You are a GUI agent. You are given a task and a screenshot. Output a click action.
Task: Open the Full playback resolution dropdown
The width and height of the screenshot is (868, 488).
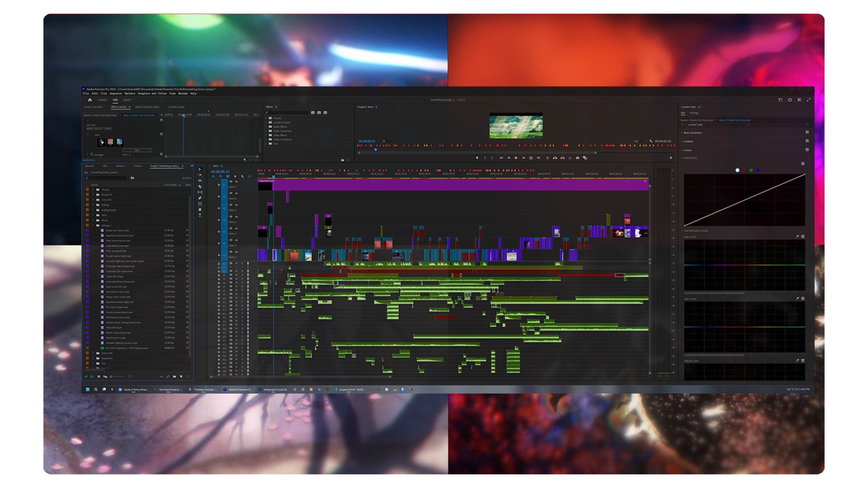click(639, 141)
